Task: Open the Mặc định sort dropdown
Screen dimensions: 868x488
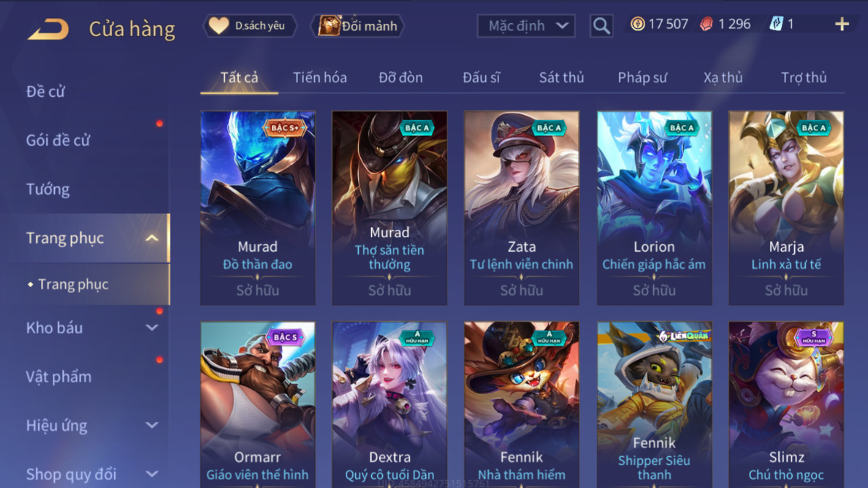Action: (x=527, y=26)
